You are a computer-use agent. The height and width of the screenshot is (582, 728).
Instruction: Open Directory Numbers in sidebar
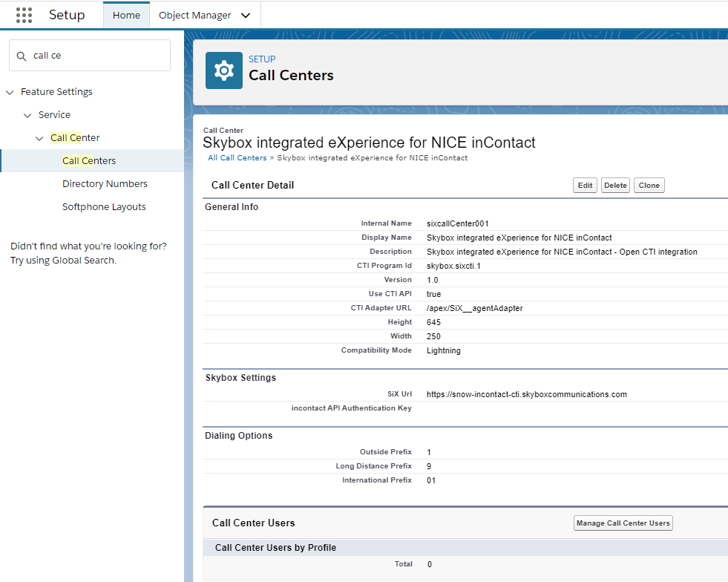click(x=105, y=184)
